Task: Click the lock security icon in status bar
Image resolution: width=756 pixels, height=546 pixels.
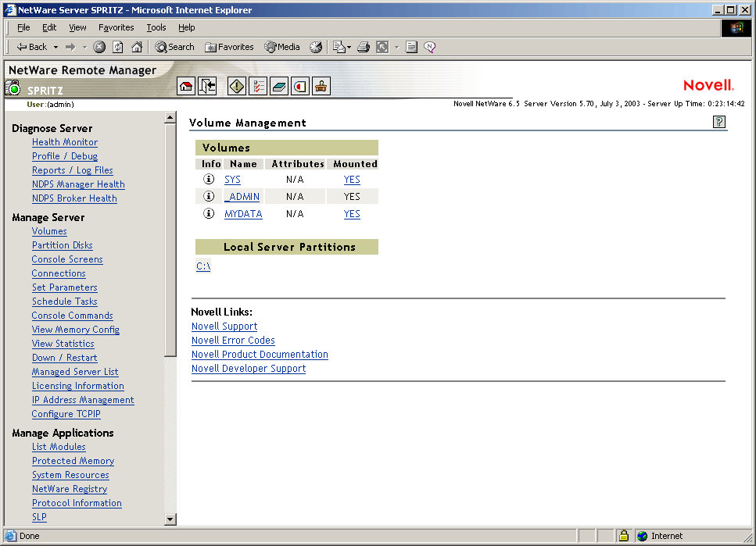Action: 623,536
